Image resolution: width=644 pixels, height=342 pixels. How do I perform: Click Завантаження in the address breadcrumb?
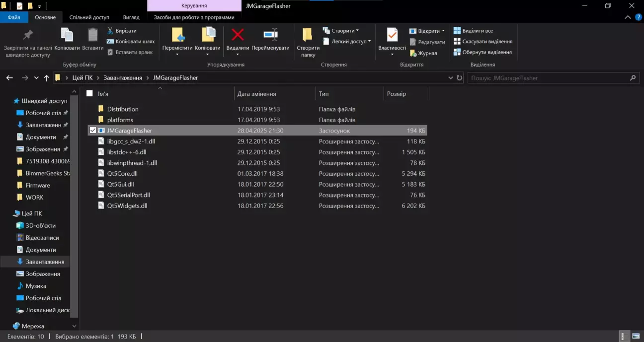click(123, 78)
